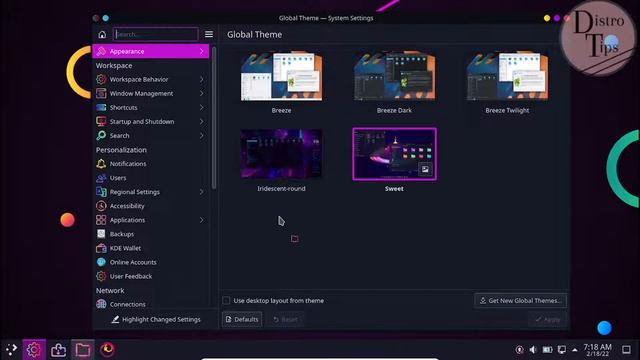
Task: Expand the Search chevron
Action: (202, 136)
